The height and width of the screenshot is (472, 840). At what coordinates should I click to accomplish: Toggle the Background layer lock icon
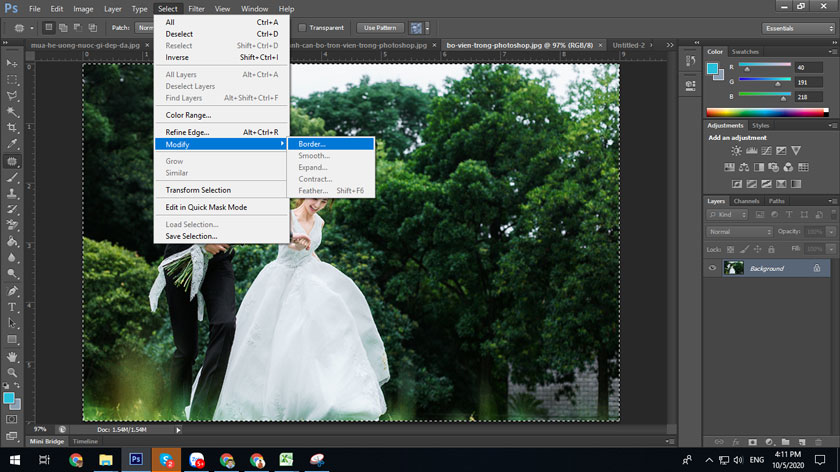(816, 268)
